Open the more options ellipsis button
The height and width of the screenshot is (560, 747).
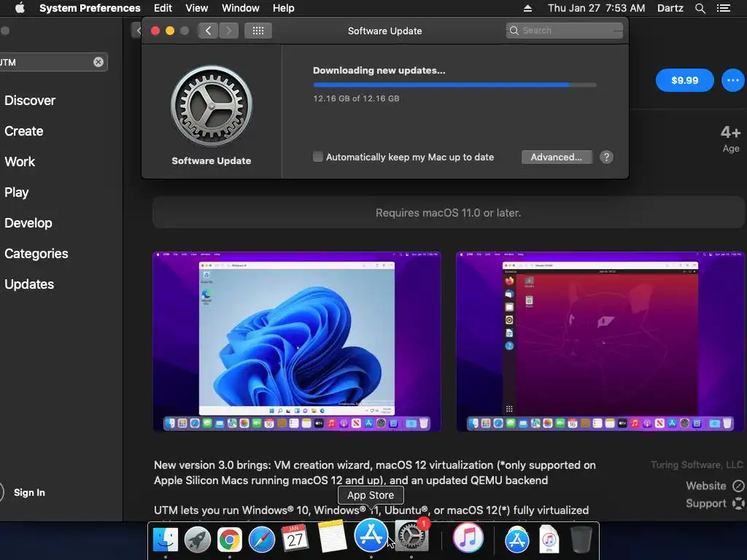(732, 80)
